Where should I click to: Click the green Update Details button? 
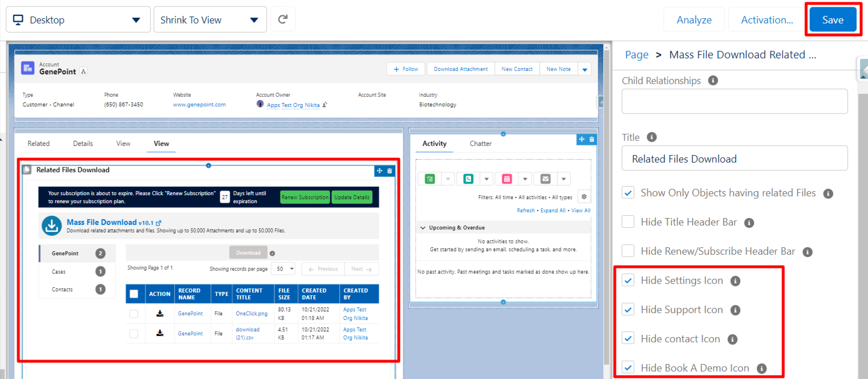click(352, 197)
